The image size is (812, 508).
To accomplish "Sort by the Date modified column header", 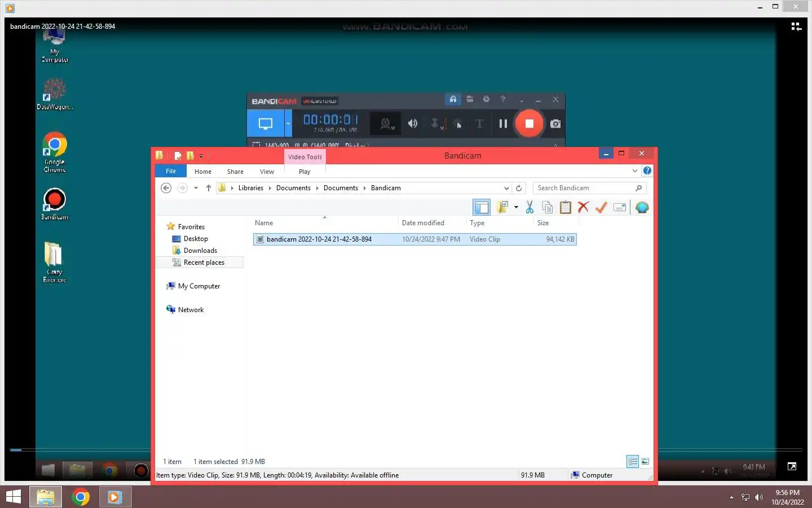I will point(432,223).
